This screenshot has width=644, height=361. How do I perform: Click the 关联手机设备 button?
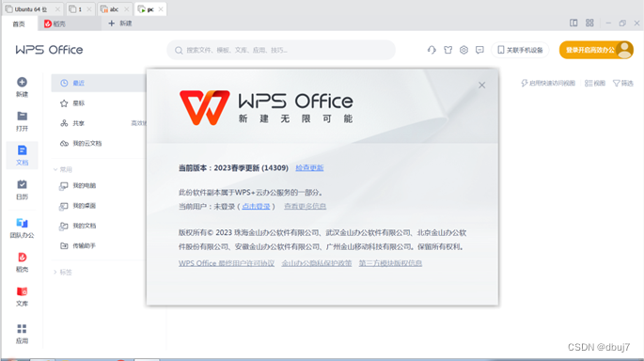(x=520, y=50)
